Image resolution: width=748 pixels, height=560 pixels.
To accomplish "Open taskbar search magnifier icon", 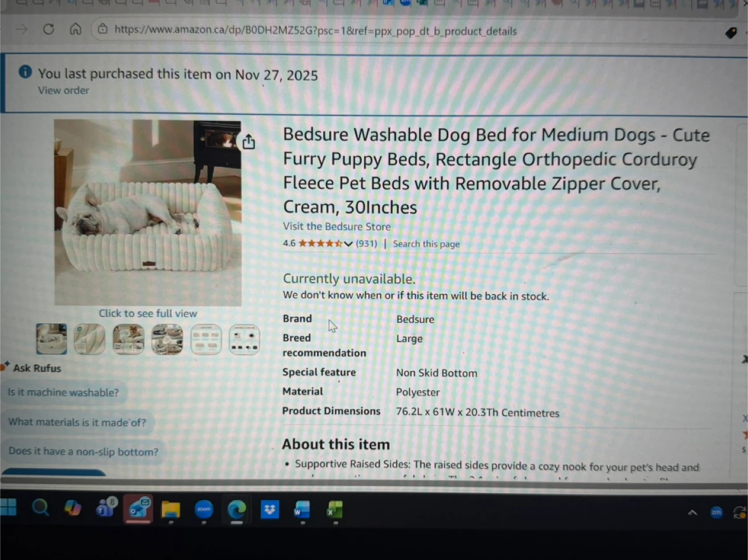I will point(41,507).
